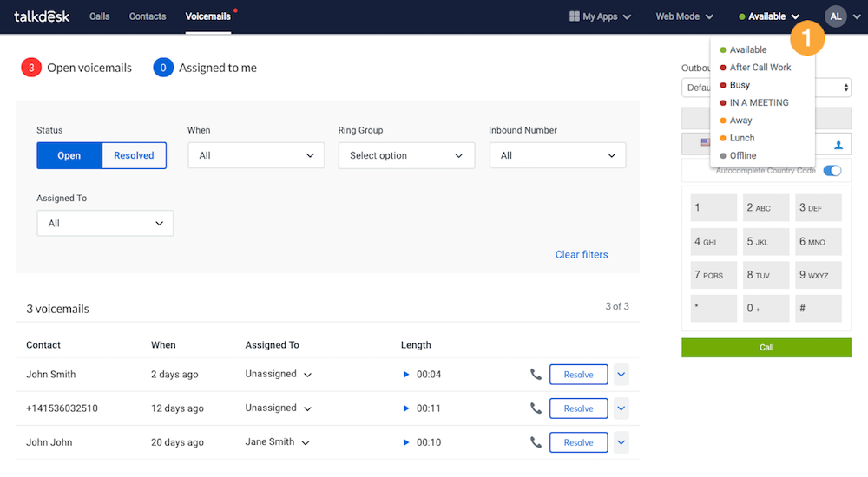Click the blue Assigned to me count badge
This screenshot has height=477, width=868.
pyautogui.click(x=163, y=68)
